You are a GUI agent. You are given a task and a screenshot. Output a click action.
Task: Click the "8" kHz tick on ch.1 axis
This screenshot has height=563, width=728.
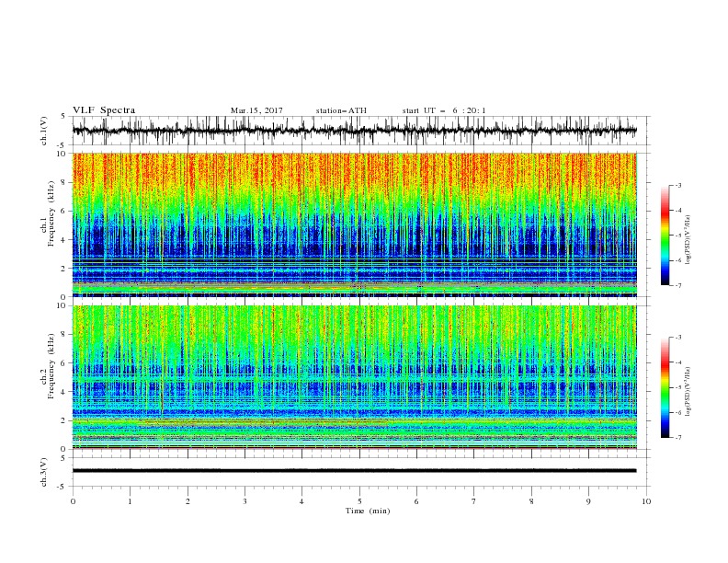pyautogui.click(x=64, y=182)
